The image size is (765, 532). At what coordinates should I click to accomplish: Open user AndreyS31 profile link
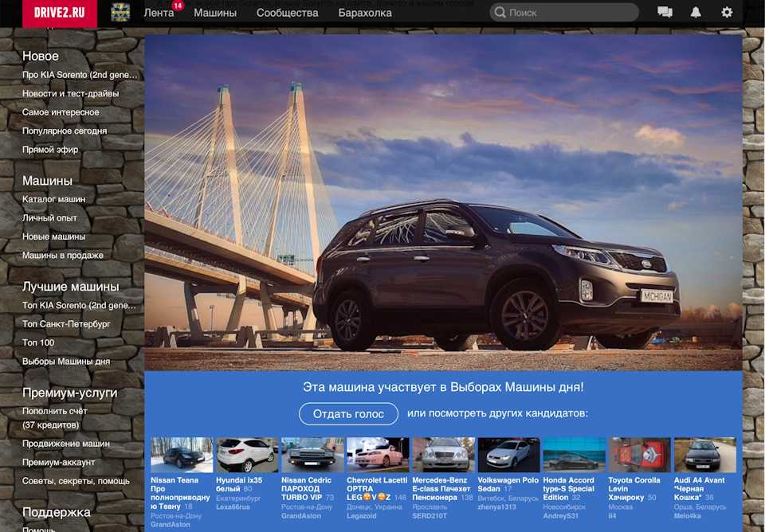coord(560,516)
